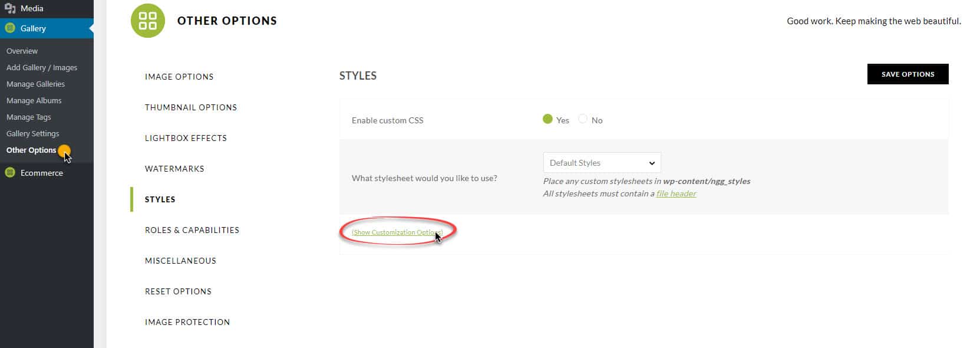
Task: Open the Default Styles stylesheet dropdown
Action: click(602, 163)
